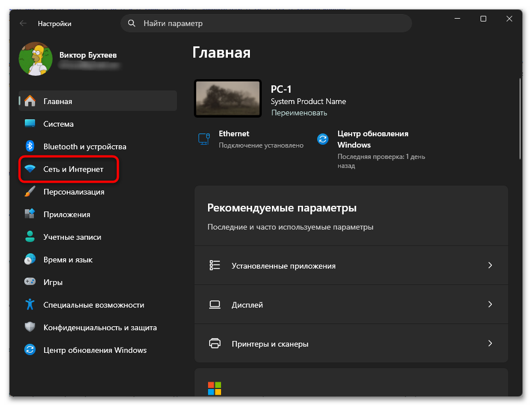Viewport: 532px width, 406px height.
Task: Click the Microsoft logo icon at bottom
Action: coord(214,388)
